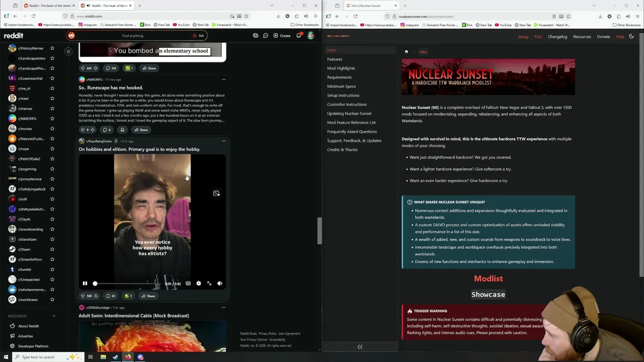Viewport: 644px width, 362px height.
Task: Bookmark nuclearsunset.com with star icon
Action: point(568,16)
